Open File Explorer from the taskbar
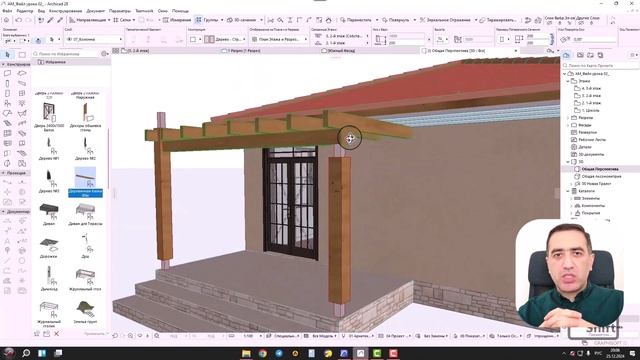640x360 pixels. click(246, 353)
